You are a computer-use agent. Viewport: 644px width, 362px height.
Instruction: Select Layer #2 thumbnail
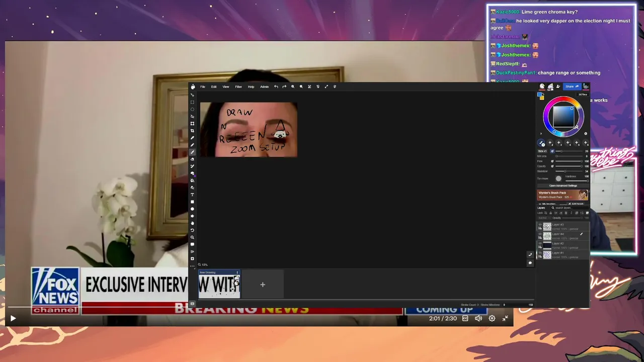pos(547,245)
